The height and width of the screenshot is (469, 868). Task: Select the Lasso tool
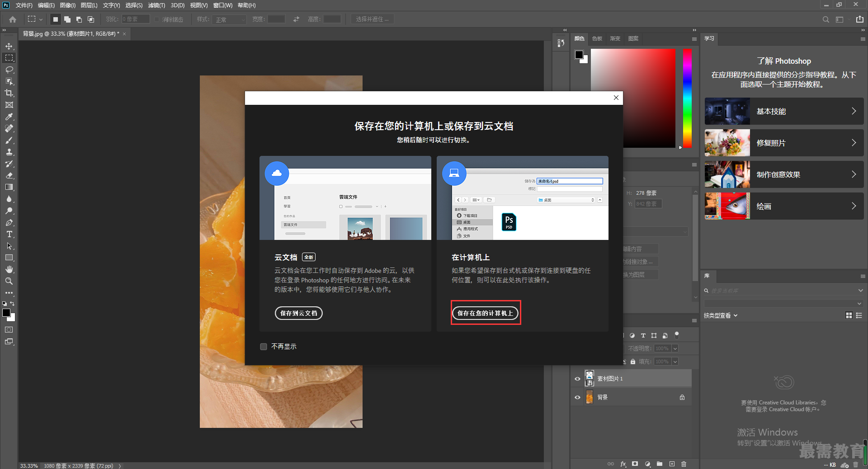point(9,70)
